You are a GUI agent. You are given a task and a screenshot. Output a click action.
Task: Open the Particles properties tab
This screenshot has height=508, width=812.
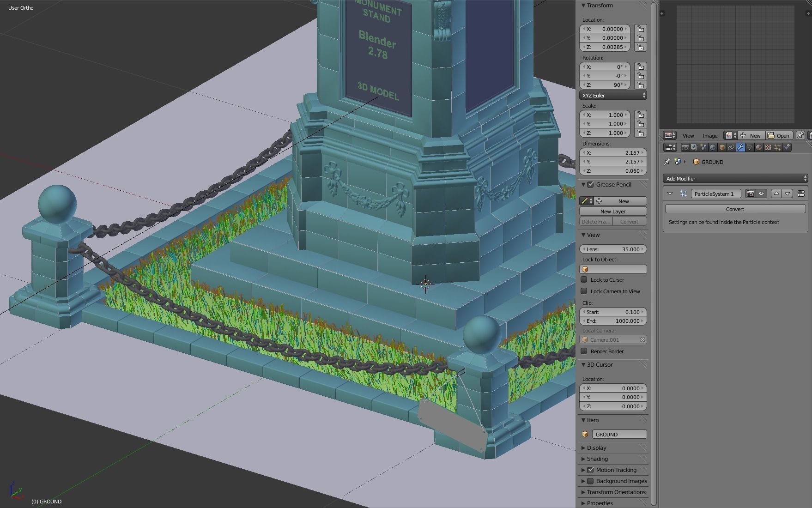click(x=777, y=147)
